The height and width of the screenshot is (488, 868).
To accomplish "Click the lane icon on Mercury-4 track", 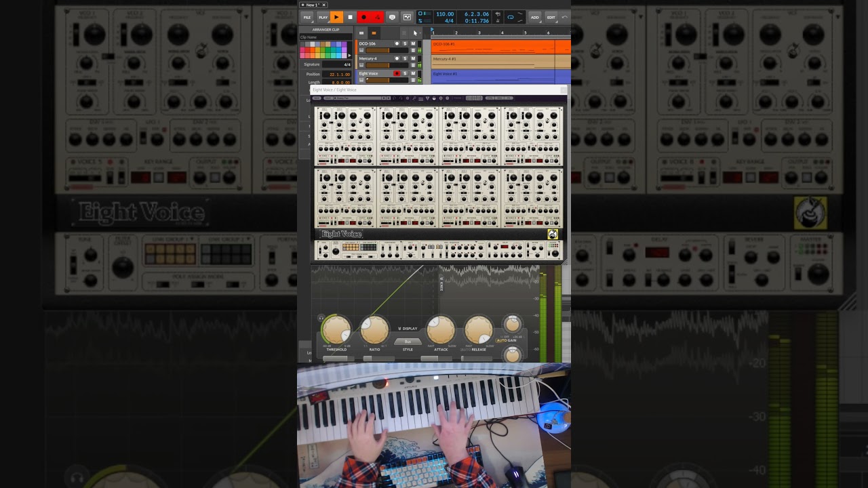I will pos(413,65).
